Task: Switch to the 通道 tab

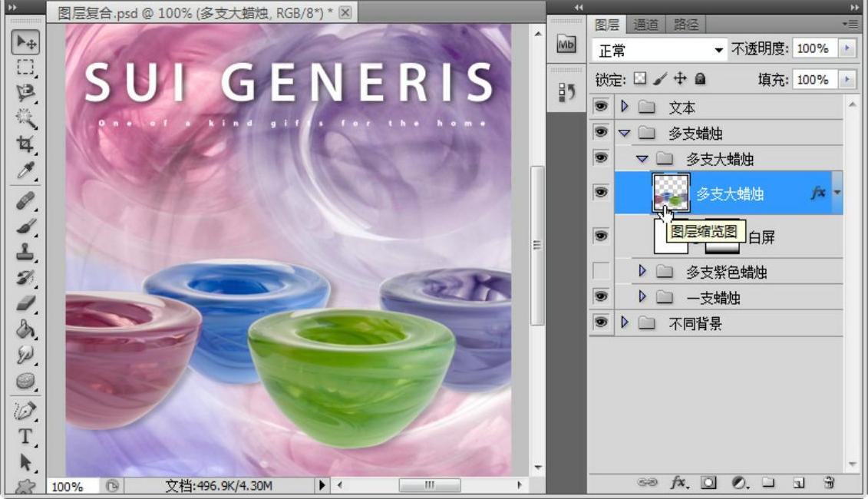Action: click(x=645, y=25)
